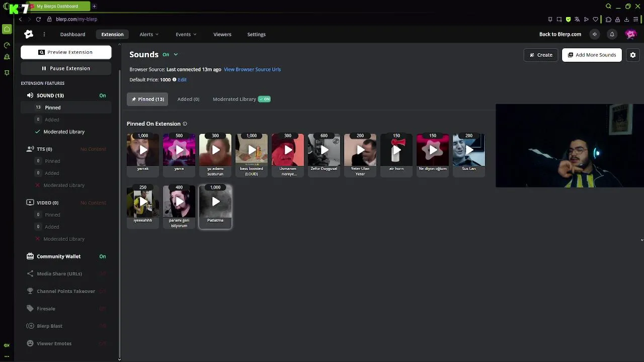Viewport: 644px width, 362px height.
Task: Play the 'Yeter Ulan Yeter' sound
Action: pos(360,150)
